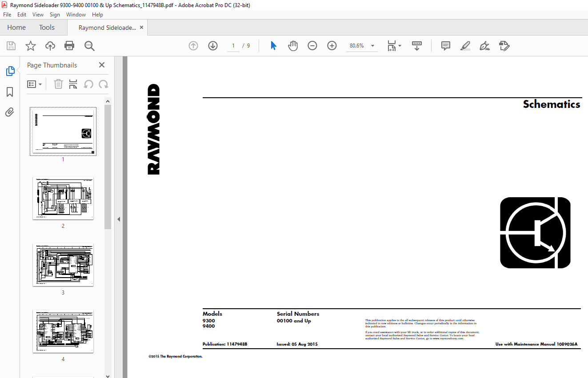588x378 pixels.
Task: Open the Page Thumbnails sidebar icon
Action: (x=10, y=71)
